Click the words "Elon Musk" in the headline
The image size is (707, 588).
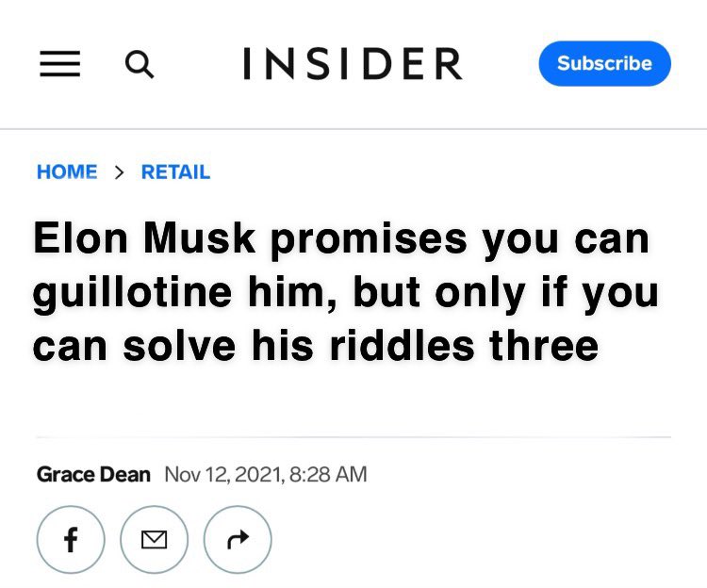[145, 238]
